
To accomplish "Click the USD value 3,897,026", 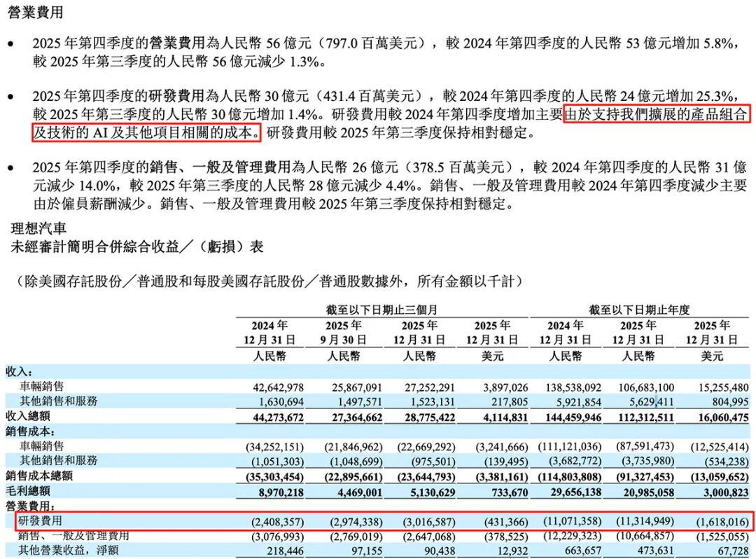I will [505, 387].
